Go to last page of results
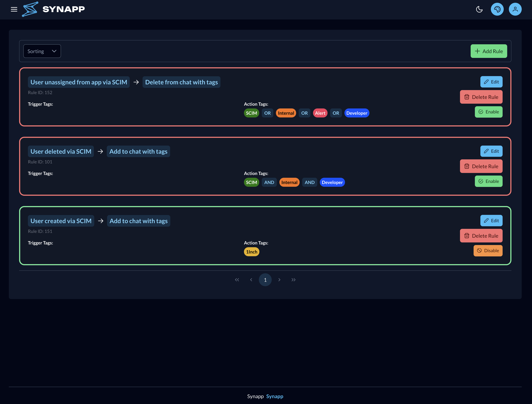 293,280
